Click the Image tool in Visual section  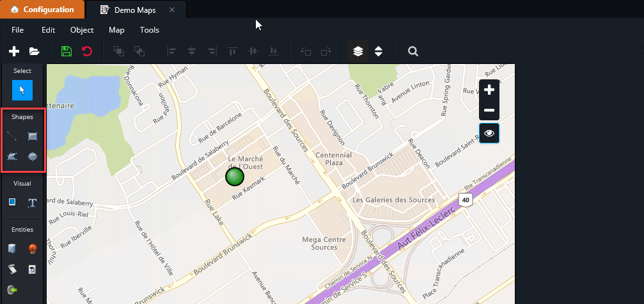12,202
